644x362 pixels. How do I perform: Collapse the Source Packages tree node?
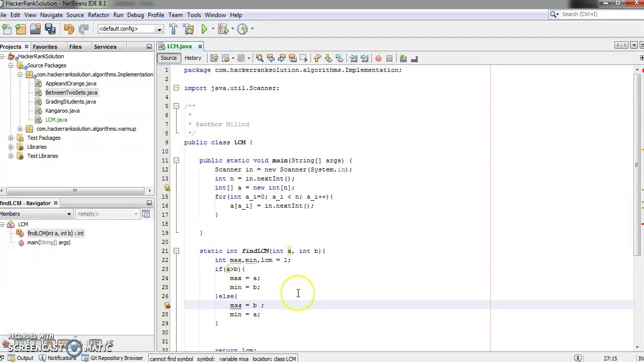coord(11,65)
